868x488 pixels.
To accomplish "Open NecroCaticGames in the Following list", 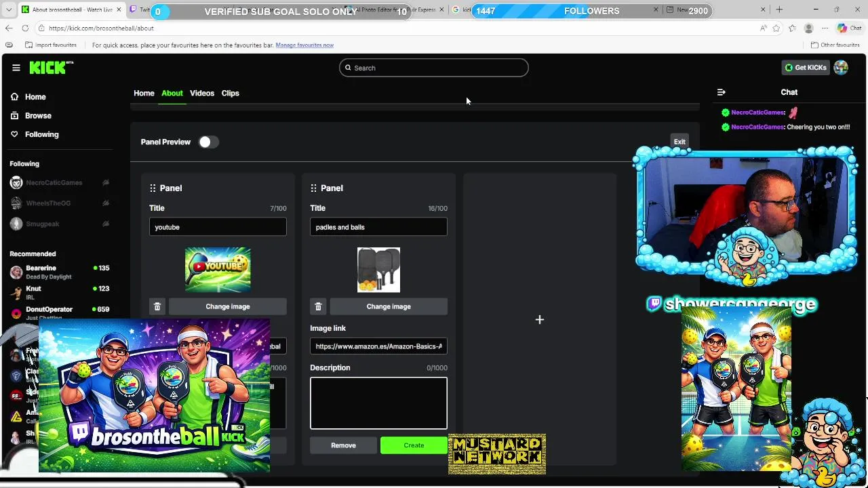I will coord(54,183).
